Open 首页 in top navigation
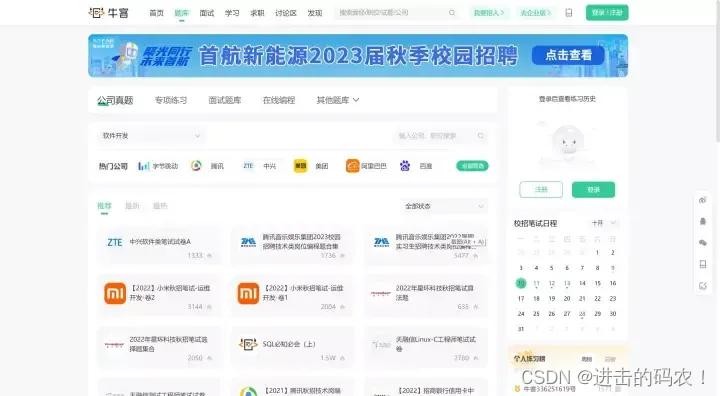 (x=156, y=13)
